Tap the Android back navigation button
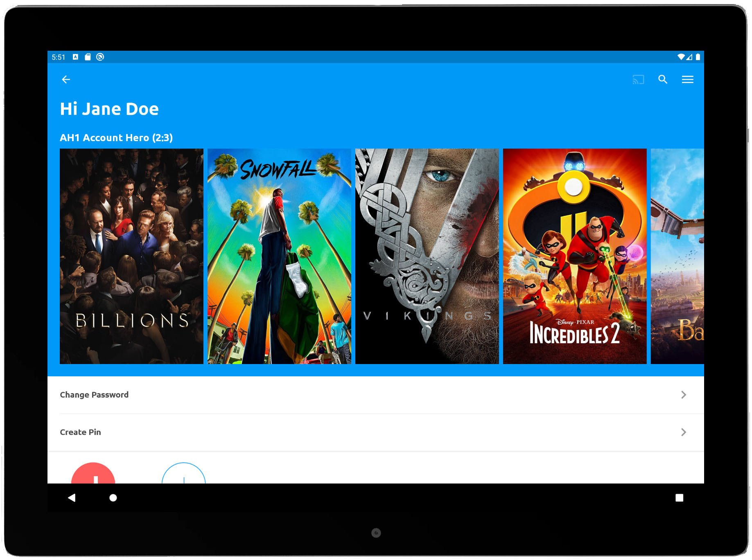Image resolution: width=752 pixels, height=560 pixels. point(72,498)
